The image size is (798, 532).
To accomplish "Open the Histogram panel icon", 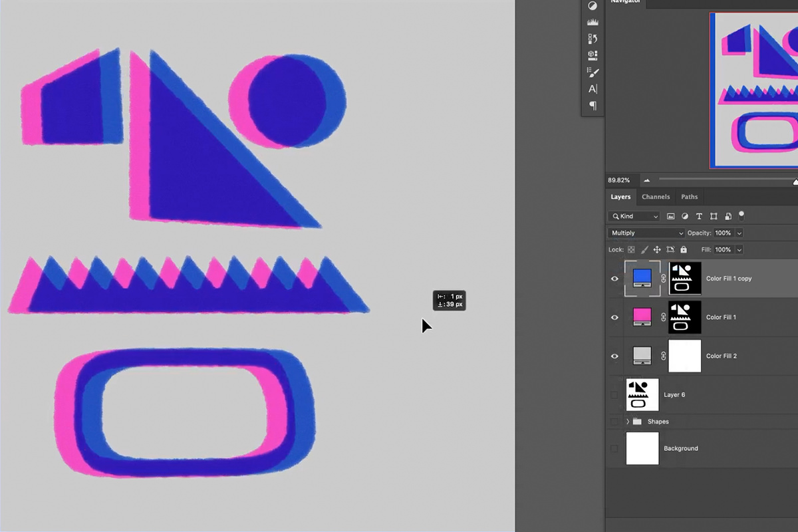I will coord(593,21).
